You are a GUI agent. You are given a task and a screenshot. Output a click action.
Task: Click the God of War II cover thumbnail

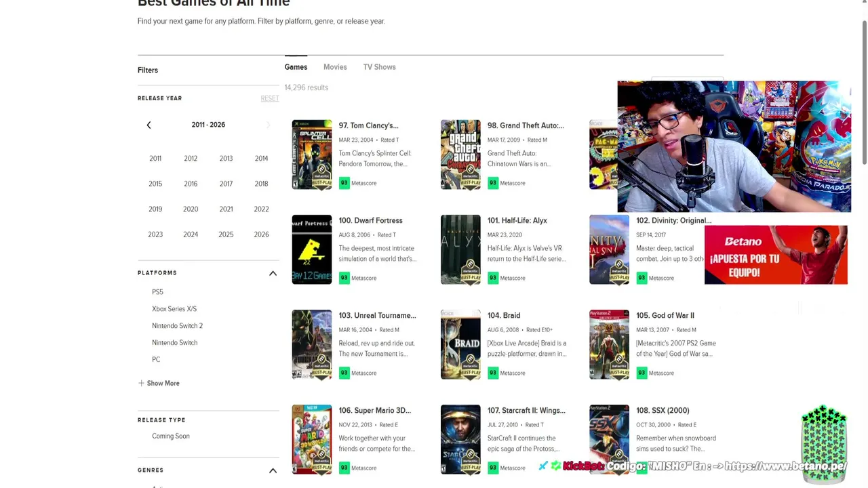coord(609,344)
